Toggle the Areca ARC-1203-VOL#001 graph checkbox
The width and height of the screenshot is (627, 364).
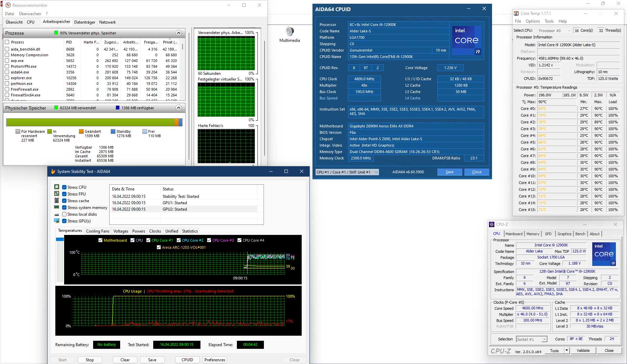click(x=159, y=247)
